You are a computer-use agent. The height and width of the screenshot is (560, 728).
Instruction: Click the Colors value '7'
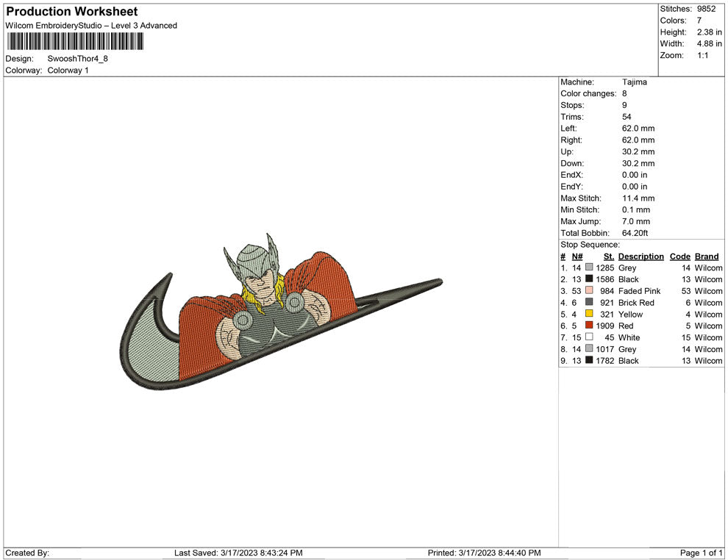coord(699,21)
